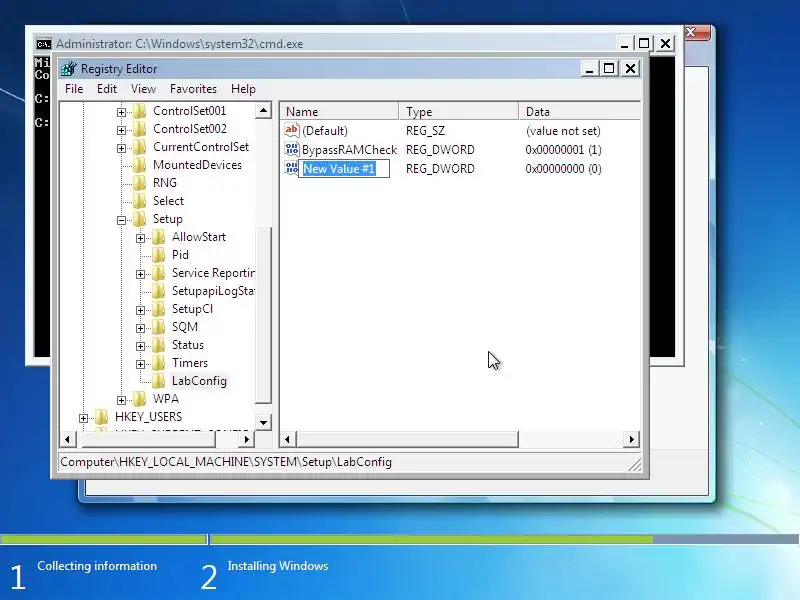Click the tree pane scroll down arrow
The width and height of the screenshot is (800, 600).
[263, 422]
